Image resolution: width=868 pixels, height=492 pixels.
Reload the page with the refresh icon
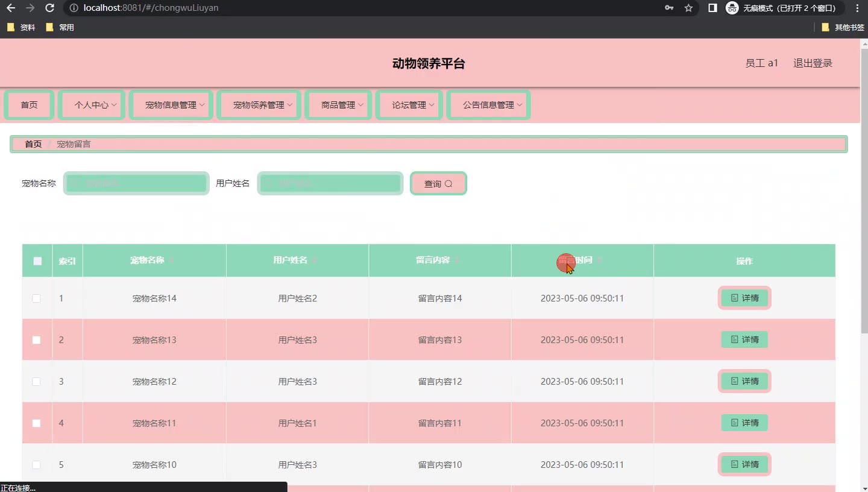click(x=50, y=8)
